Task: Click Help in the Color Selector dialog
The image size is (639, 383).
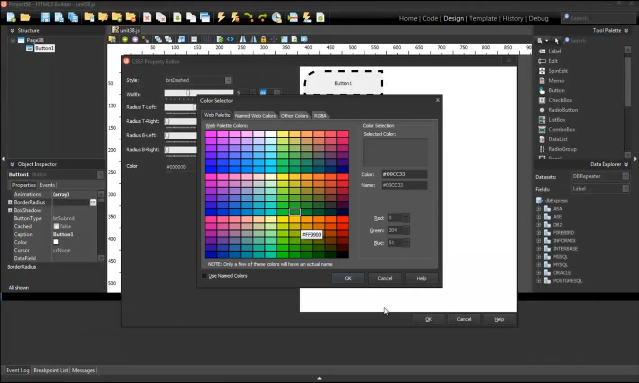Action: pos(421,278)
